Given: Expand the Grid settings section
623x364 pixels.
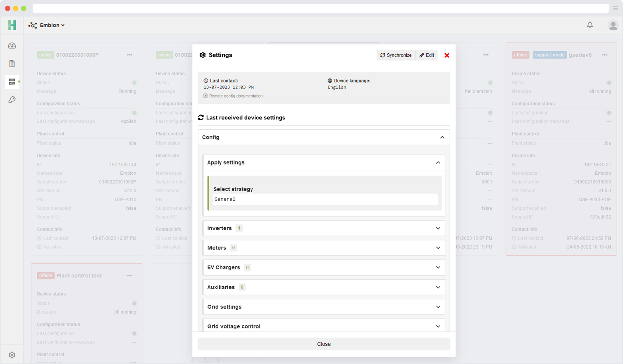Looking at the screenshot, I should pyautogui.click(x=438, y=307).
